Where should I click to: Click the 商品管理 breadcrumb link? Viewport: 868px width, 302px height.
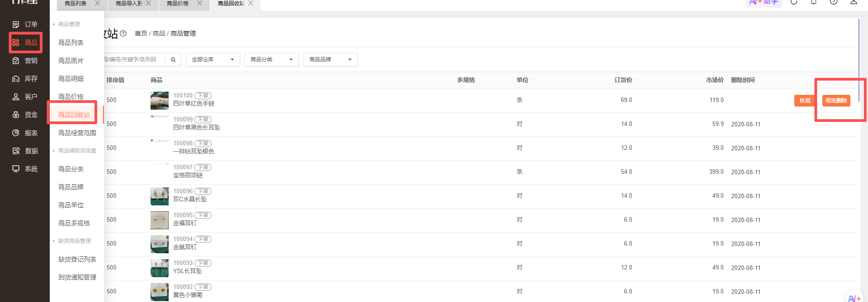point(183,33)
